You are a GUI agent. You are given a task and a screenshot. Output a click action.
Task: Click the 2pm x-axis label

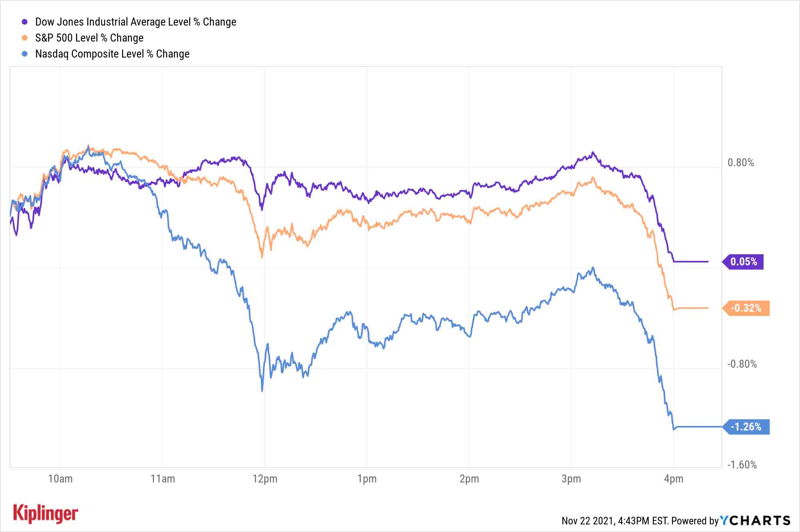(x=469, y=479)
